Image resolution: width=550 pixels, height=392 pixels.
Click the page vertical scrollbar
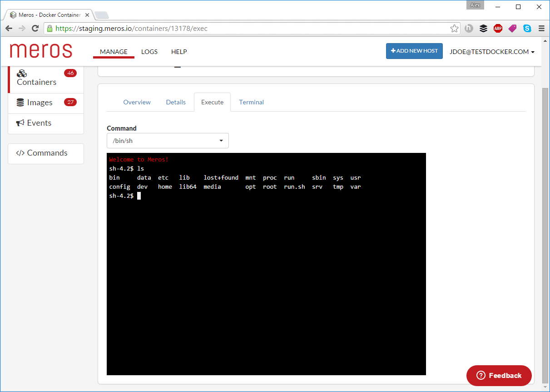click(x=545, y=236)
